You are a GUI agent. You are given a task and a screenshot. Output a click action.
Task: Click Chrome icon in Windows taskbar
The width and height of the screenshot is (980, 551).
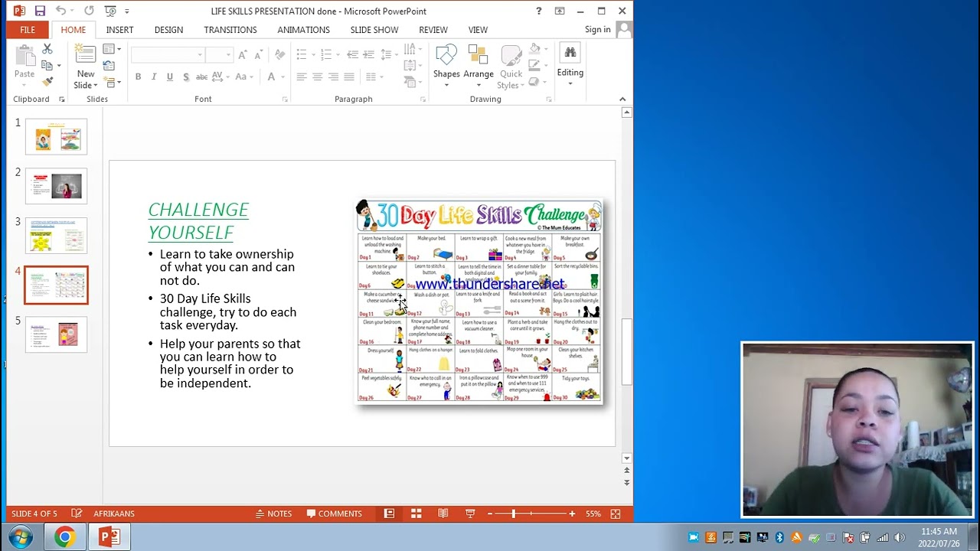(x=65, y=537)
